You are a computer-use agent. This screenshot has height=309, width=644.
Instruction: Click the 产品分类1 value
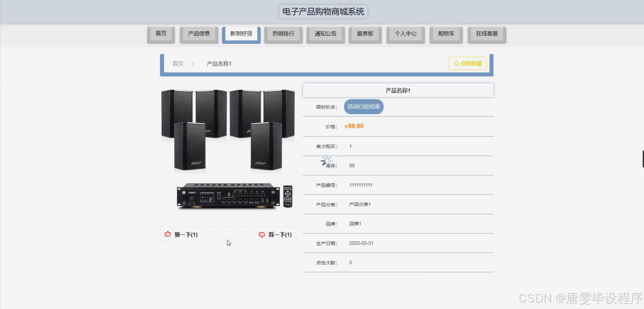coord(360,204)
